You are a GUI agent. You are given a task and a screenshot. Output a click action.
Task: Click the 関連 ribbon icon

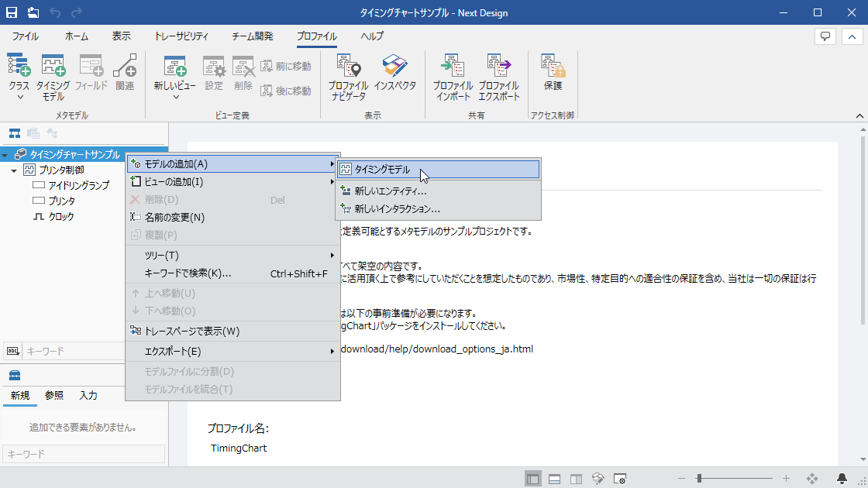coord(125,72)
